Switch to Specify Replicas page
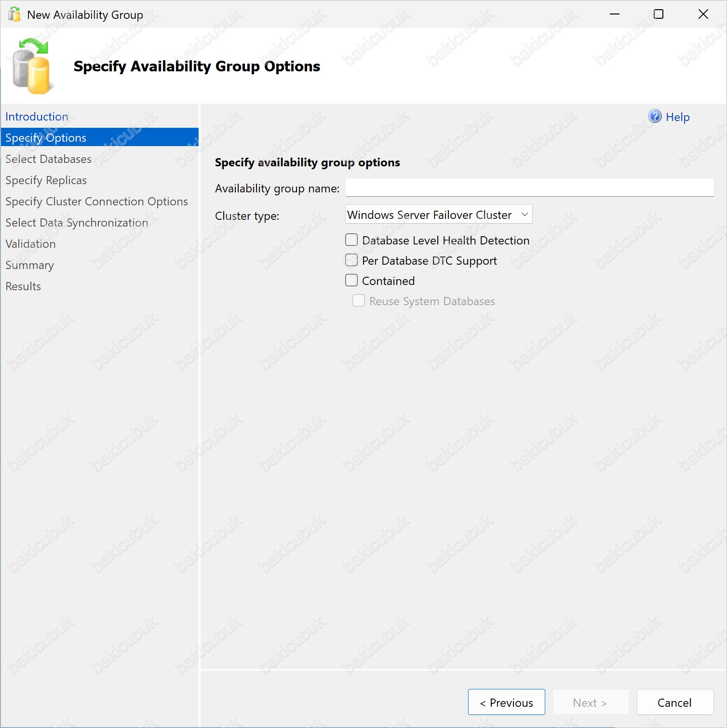The height and width of the screenshot is (728, 727). tap(46, 180)
